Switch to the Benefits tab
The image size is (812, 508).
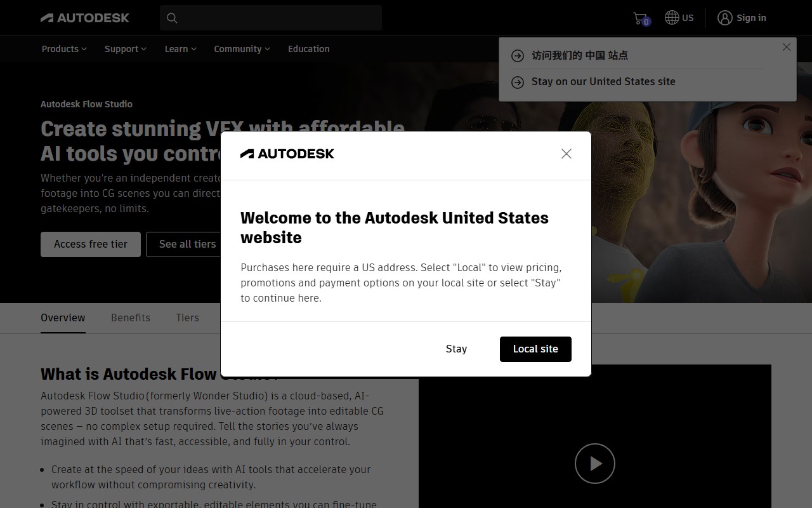(x=131, y=317)
